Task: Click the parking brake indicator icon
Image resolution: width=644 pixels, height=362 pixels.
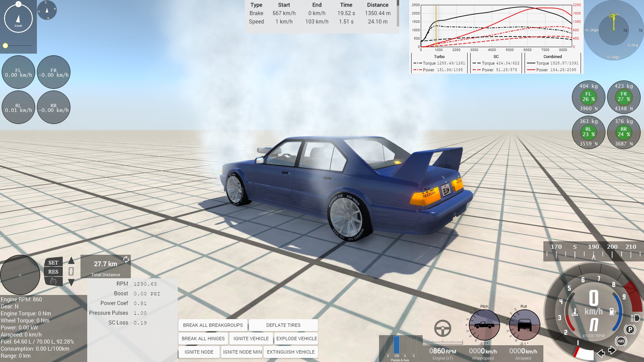Action: click(x=630, y=329)
